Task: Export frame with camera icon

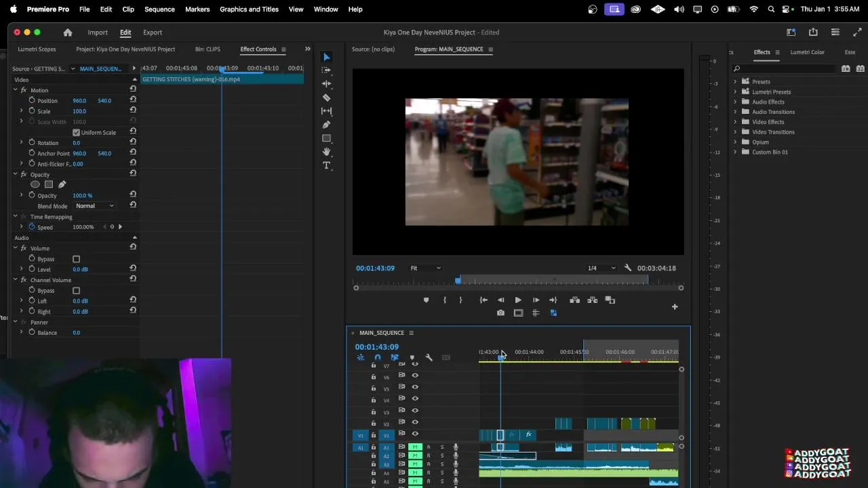Action: [500, 313]
